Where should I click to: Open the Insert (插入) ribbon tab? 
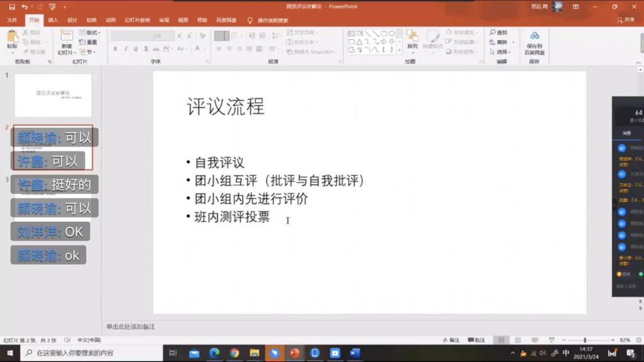[x=53, y=20]
